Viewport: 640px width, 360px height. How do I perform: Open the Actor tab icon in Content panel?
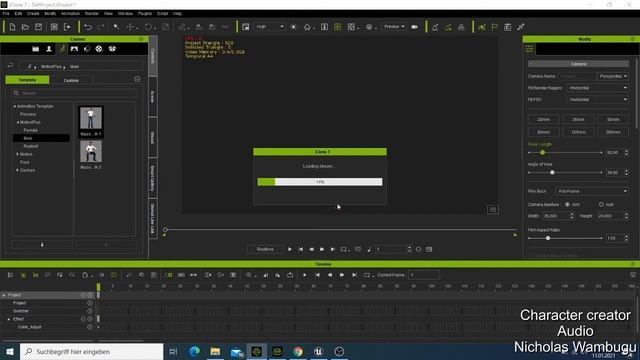(49, 49)
